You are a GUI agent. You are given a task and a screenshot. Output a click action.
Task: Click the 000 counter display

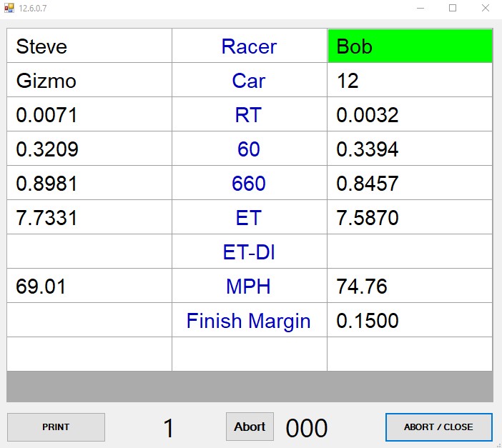[306, 428]
